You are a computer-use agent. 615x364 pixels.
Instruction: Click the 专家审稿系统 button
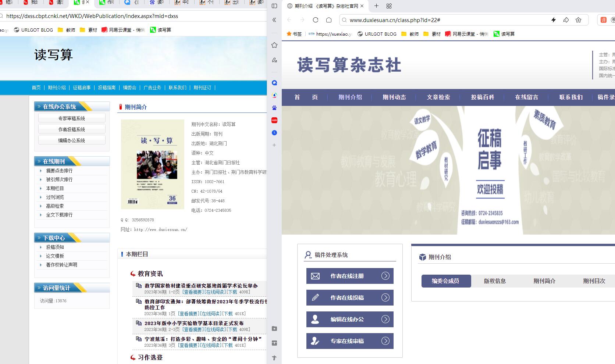72,118
